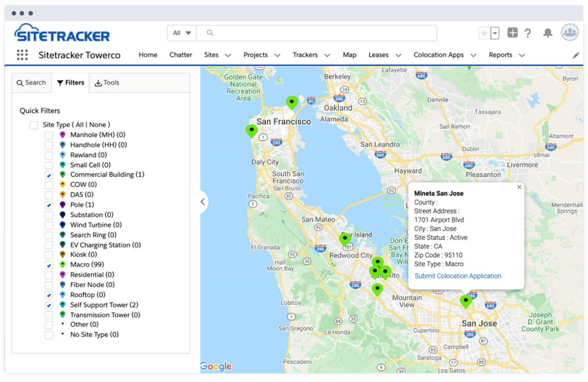Click Submit Colocation Application link

[458, 276]
